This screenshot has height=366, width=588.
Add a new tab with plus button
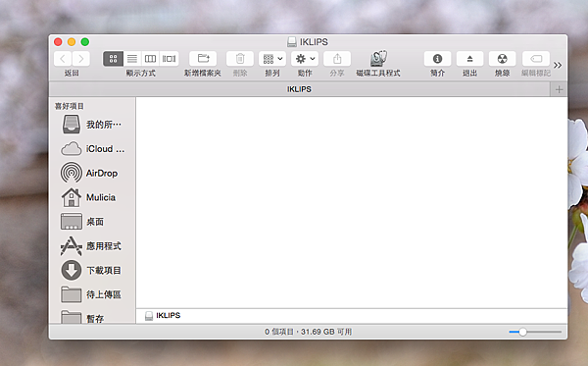(x=559, y=89)
